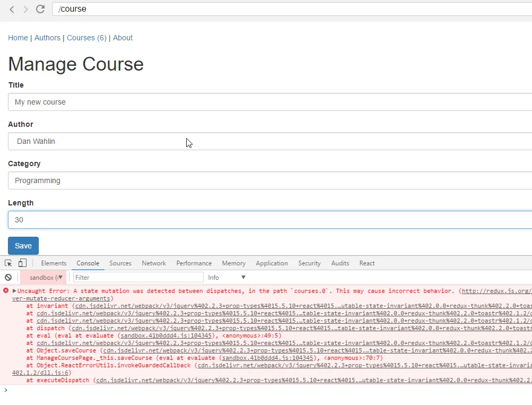Switch to the Performance tab
Viewport: 532px width, 405px height.
click(194, 263)
